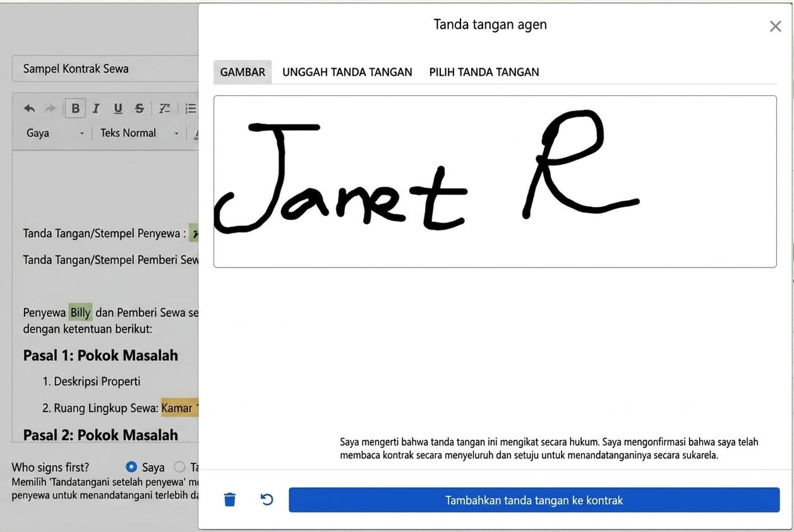Click the Who signs first? label
Image resolution: width=794 pixels, height=532 pixels.
51,468
